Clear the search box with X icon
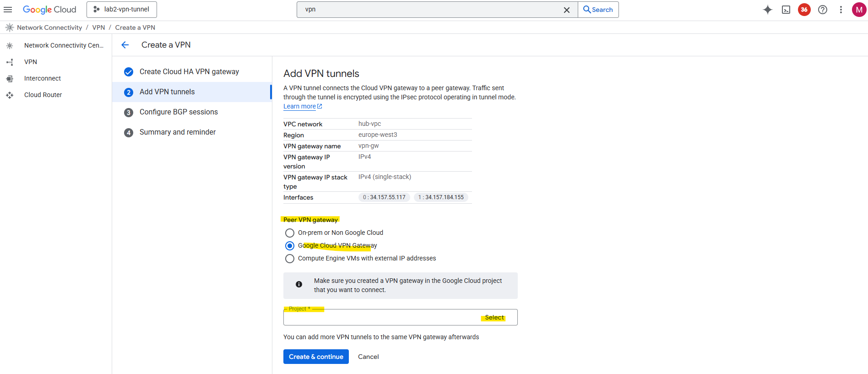This screenshot has width=868, height=374. [x=567, y=10]
